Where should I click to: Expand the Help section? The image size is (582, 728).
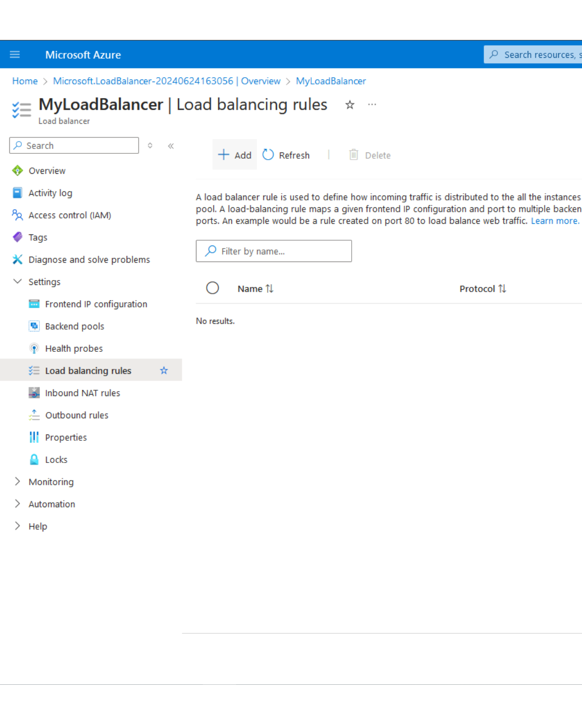coord(17,526)
